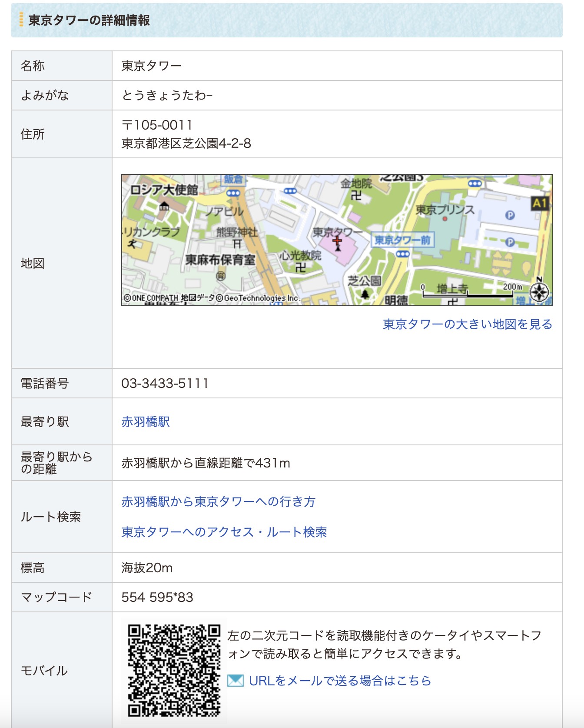Click the 飯倉 intersection label on map

pos(234,179)
